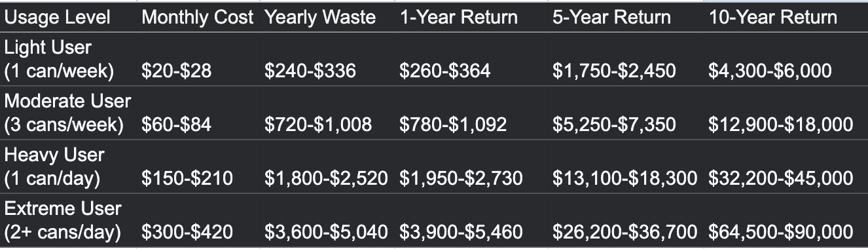
Task: Select the 10-Year Return header
Action: (772, 18)
